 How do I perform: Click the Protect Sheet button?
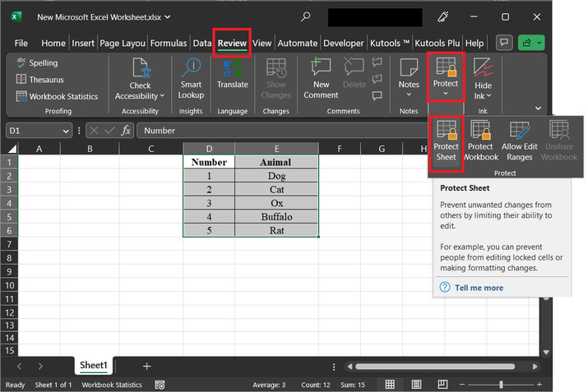click(x=447, y=141)
